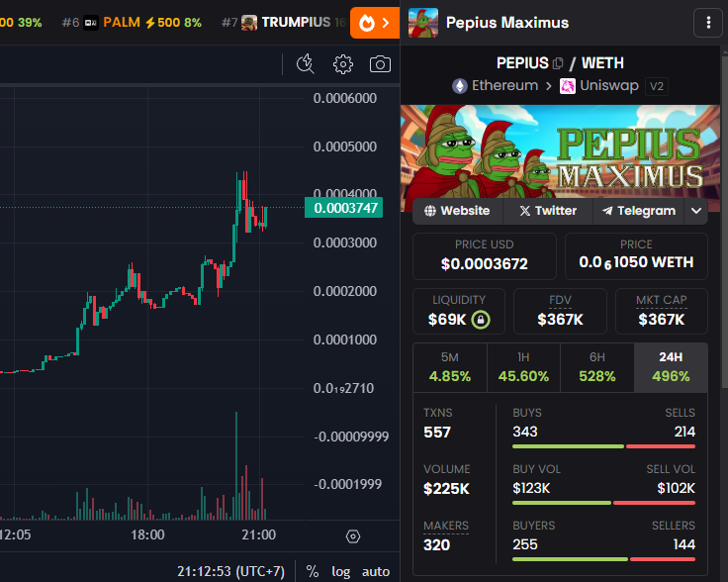Expand more social links chevron
Screen dimensions: 728x582
click(x=696, y=211)
